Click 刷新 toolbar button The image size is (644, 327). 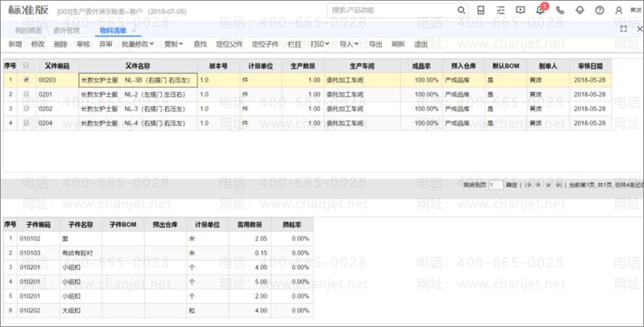click(398, 44)
